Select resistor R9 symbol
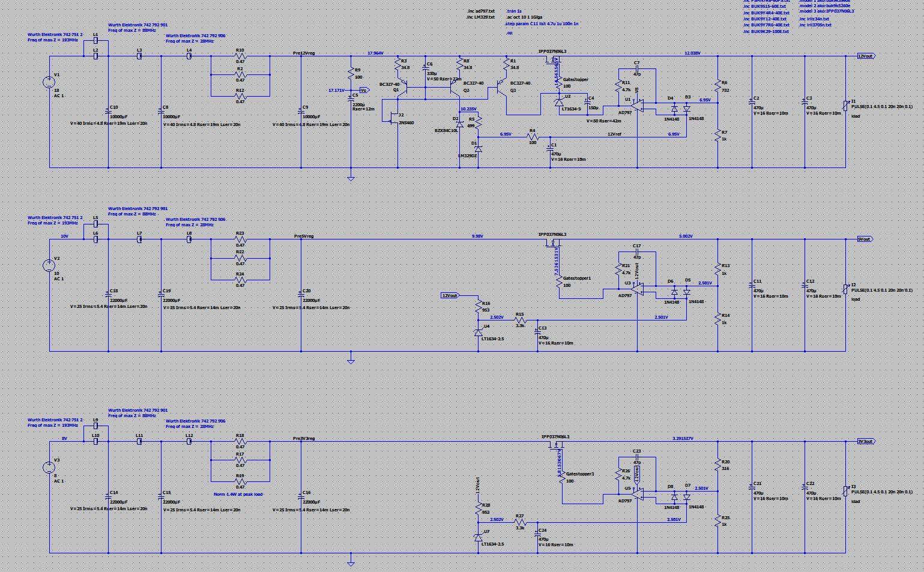Image resolution: width=924 pixels, height=572 pixels. click(x=351, y=74)
